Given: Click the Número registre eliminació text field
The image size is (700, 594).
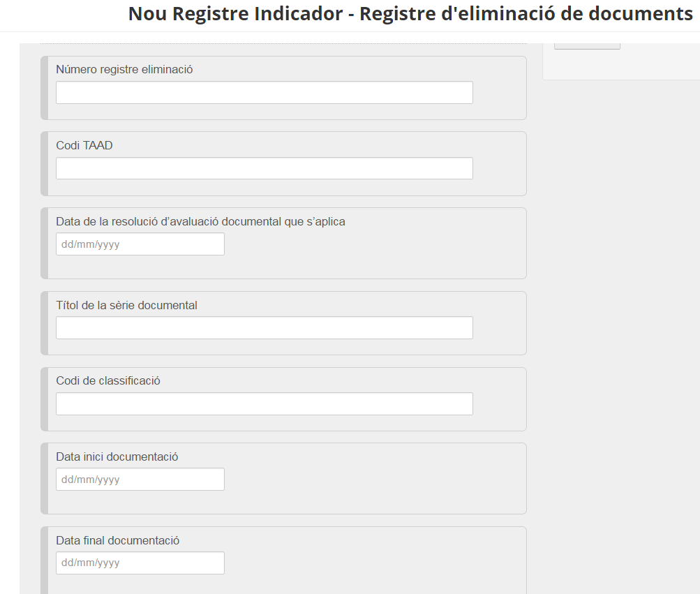Looking at the screenshot, I should click(x=264, y=93).
